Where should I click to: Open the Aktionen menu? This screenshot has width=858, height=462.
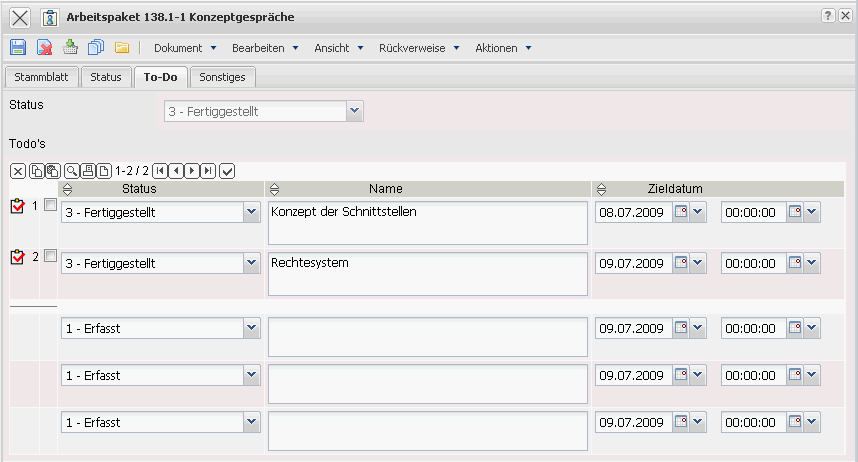point(503,48)
